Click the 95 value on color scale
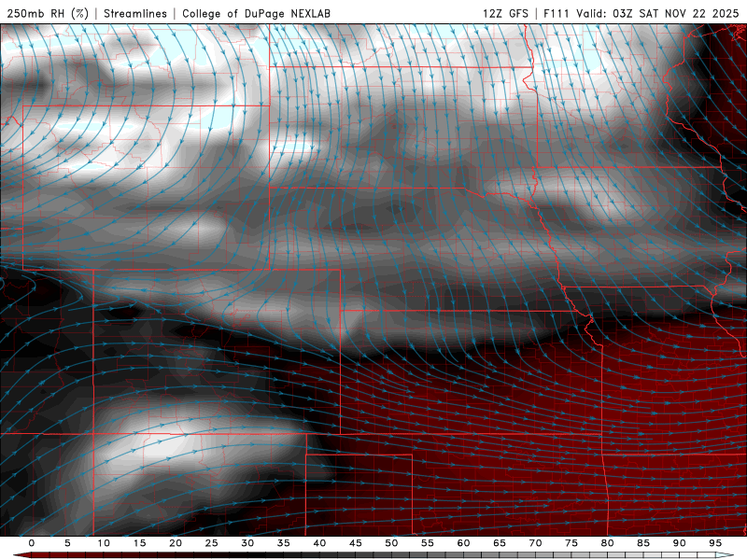 coord(715,543)
